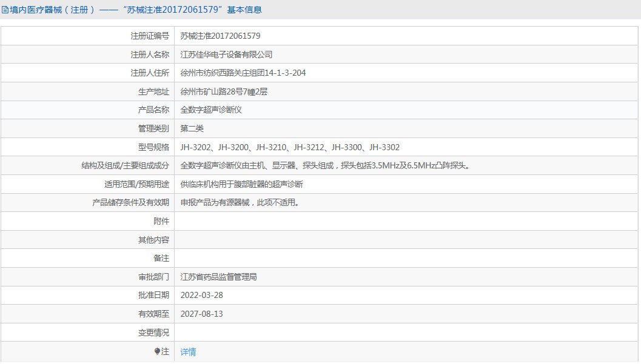Select approving department 江苏省药品监督管理局
This screenshot has width=641, height=364.
coord(219,277)
